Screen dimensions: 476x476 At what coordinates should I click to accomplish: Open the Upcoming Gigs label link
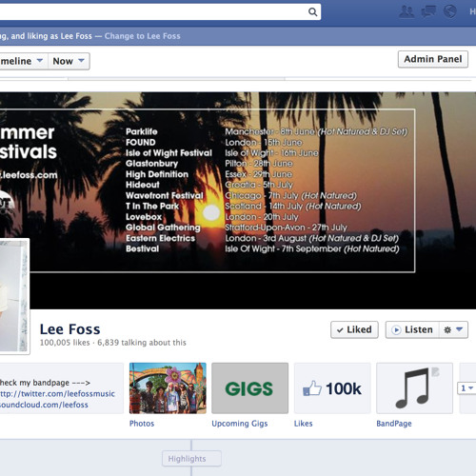pyautogui.click(x=240, y=424)
